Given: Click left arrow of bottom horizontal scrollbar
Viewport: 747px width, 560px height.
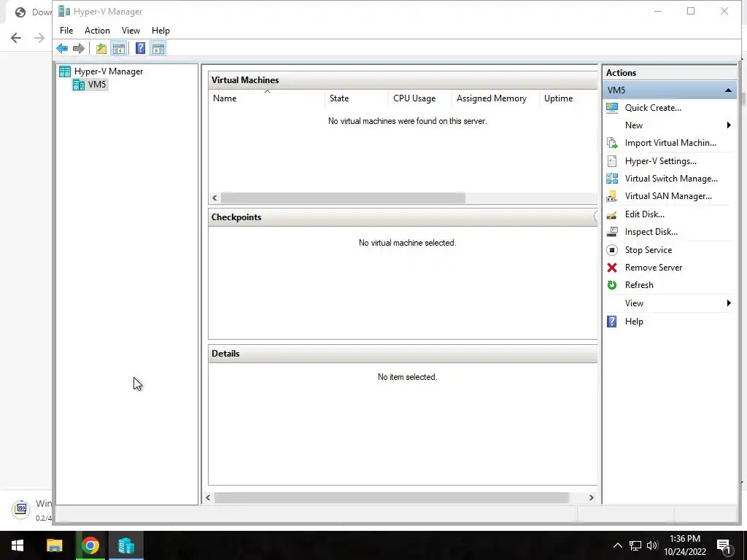Looking at the screenshot, I should pos(208,498).
